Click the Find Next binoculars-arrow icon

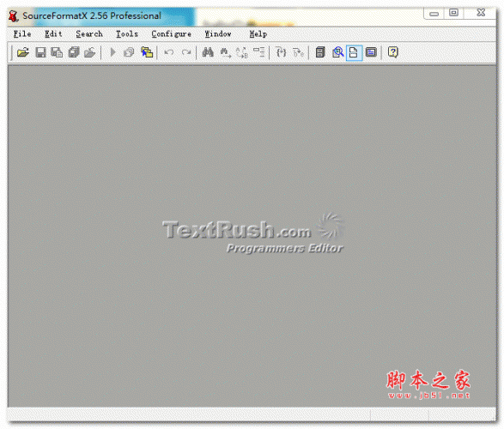coord(225,52)
